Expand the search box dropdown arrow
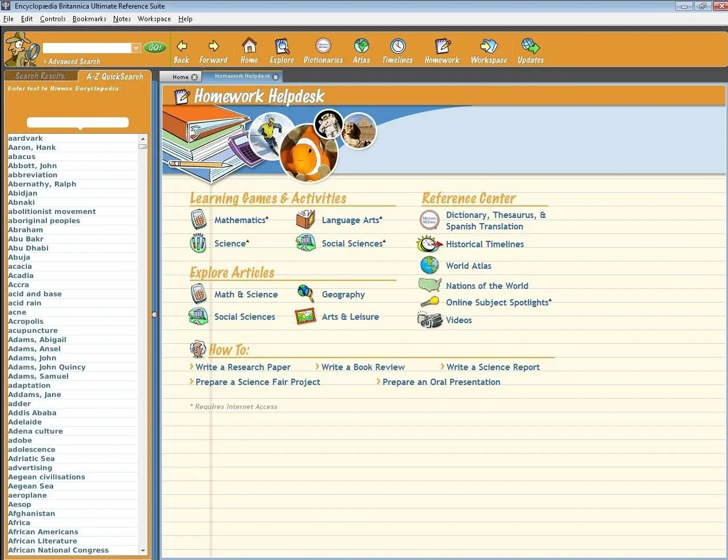Screen dimensions: 728x560 point(136,48)
